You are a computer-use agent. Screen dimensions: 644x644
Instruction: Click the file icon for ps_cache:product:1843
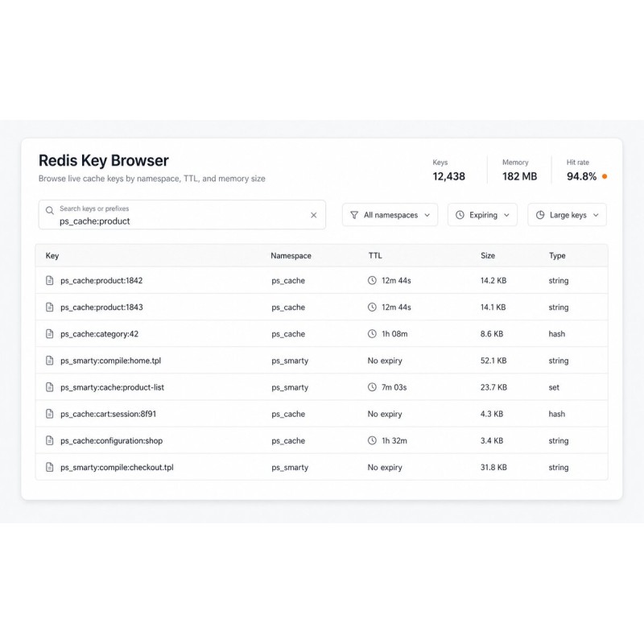click(x=50, y=308)
